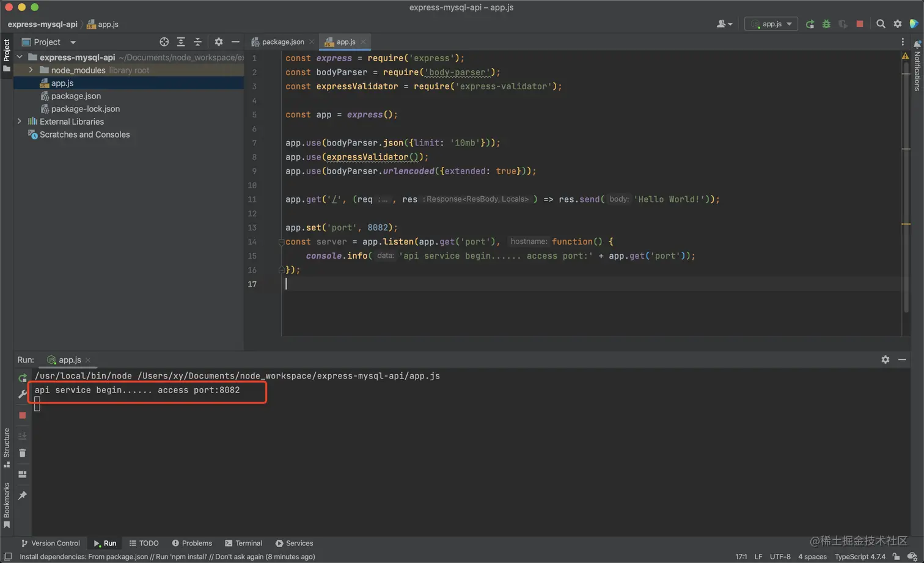Rerun app.js from Run panel sidebar

coord(23,378)
